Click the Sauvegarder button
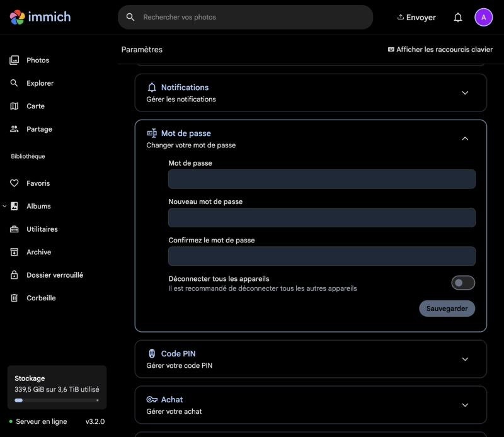Viewport: 504px width, 437px height. [447, 309]
